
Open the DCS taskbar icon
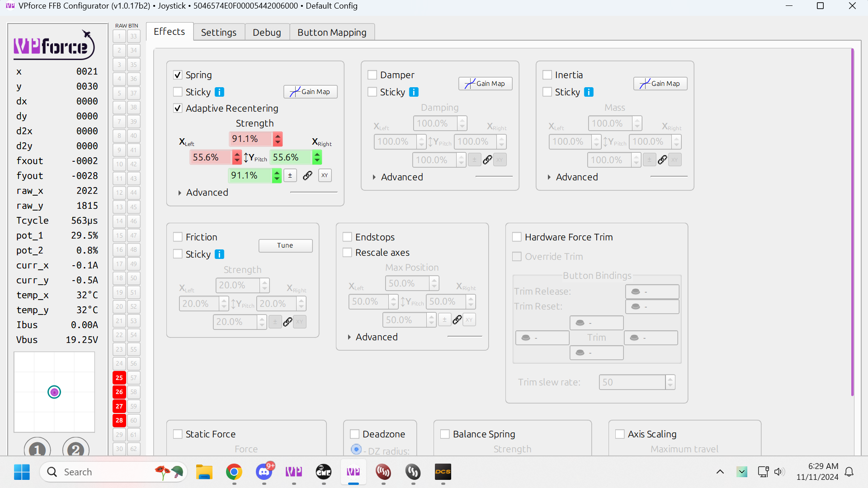click(x=443, y=472)
